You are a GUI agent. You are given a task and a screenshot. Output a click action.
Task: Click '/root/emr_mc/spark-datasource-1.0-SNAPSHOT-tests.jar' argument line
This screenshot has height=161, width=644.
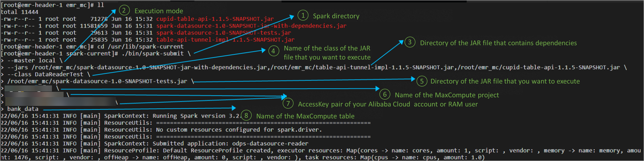point(97,81)
